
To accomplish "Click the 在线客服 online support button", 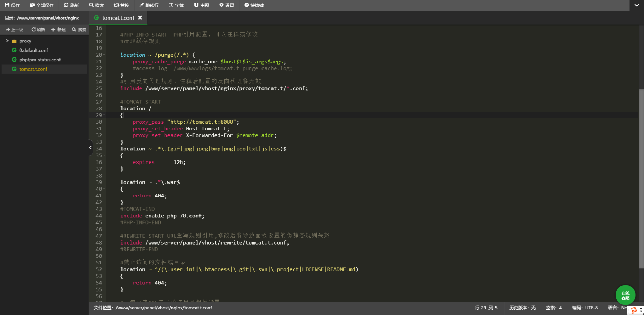I will pos(625,295).
